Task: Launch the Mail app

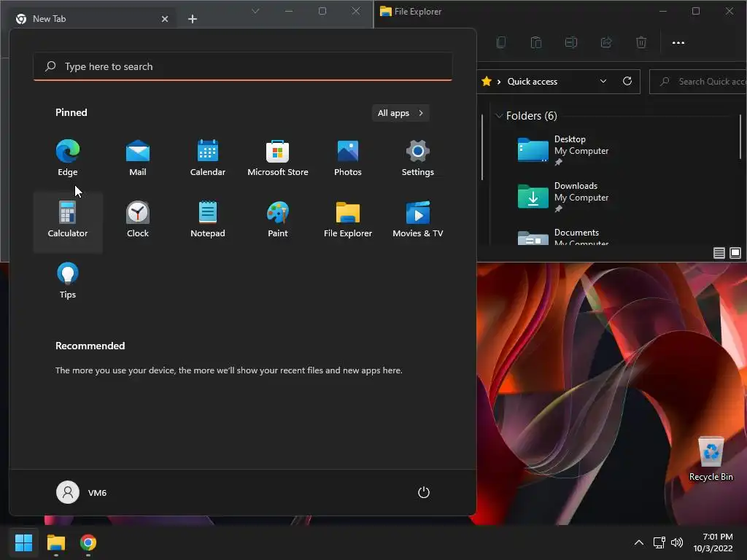Action: point(138,158)
